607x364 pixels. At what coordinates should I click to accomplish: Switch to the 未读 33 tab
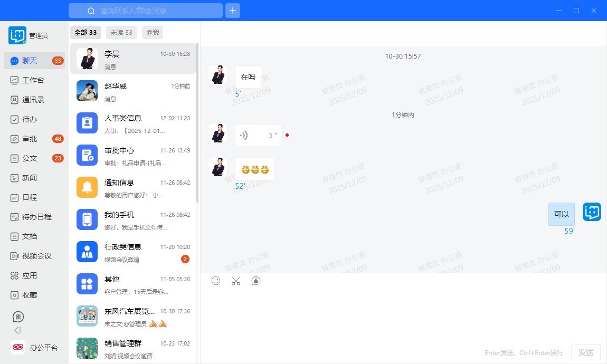coord(121,33)
